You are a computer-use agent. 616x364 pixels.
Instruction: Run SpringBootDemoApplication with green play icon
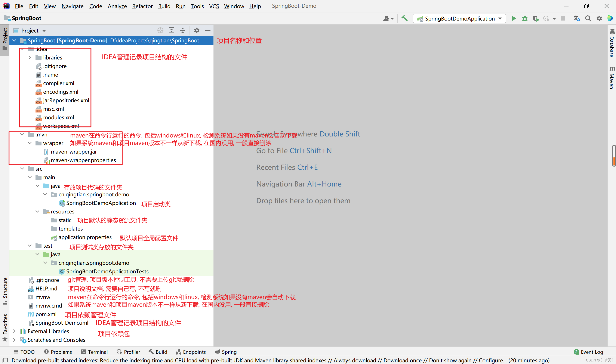click(514, 19)
